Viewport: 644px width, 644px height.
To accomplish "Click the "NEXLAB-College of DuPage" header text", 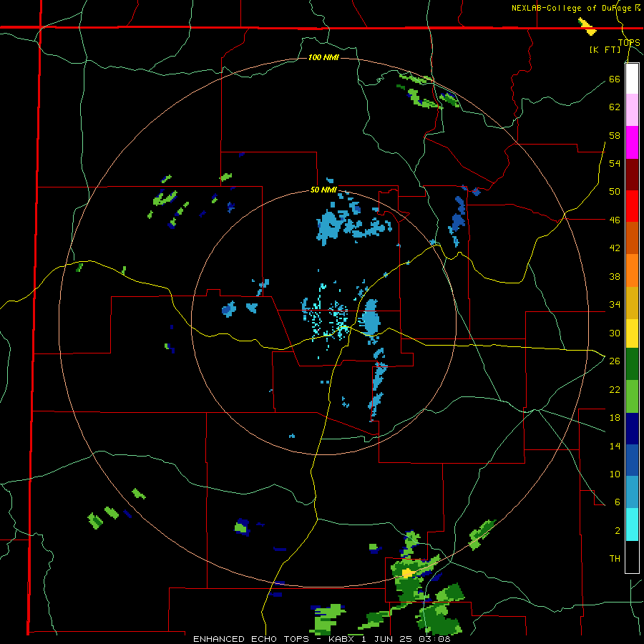I will (x=572, y=8).
